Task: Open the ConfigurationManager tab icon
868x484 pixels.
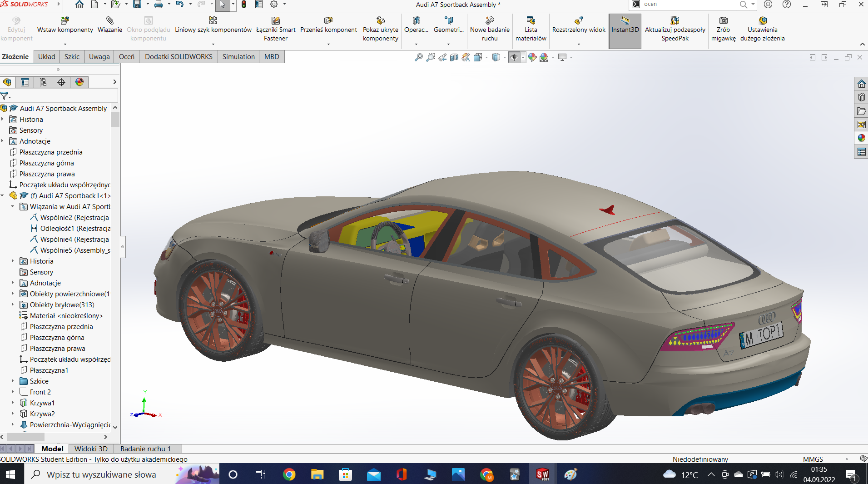Action: click(43, 82)
